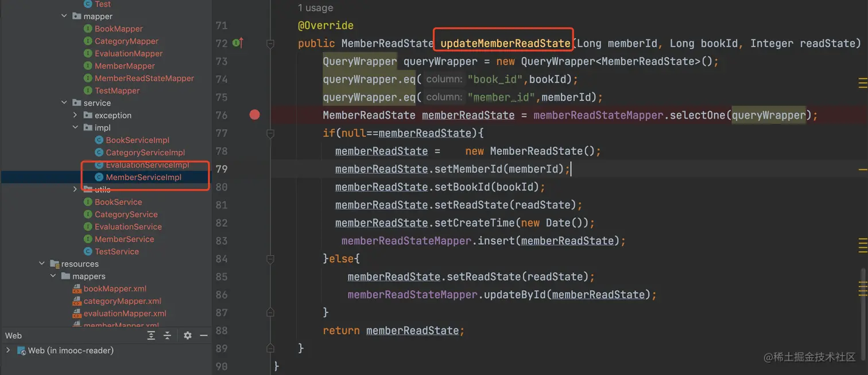Select CategoryService in project tree
The width and height of the screenshot is (868, 375).
coord(126,214)
